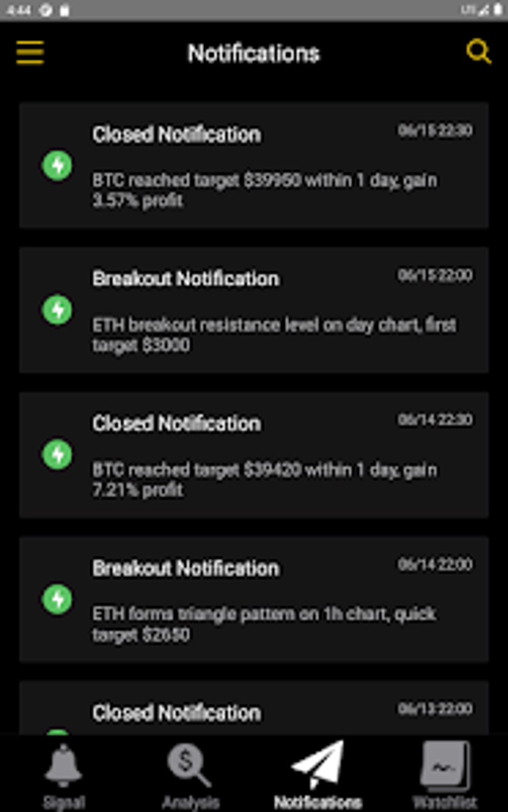508x812 pixels.
Task: Switch to the Signal tab label
Action: click(64, 802)
